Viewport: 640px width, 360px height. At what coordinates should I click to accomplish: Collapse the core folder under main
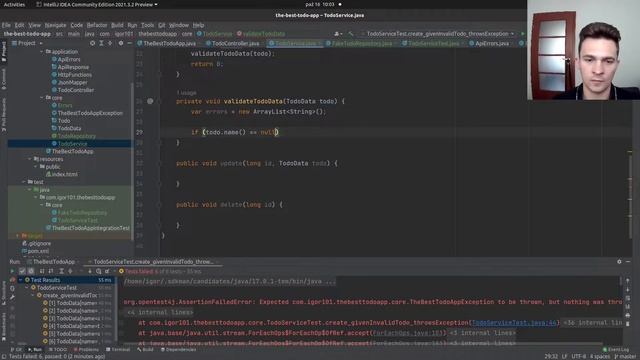(x=42, y=98)
